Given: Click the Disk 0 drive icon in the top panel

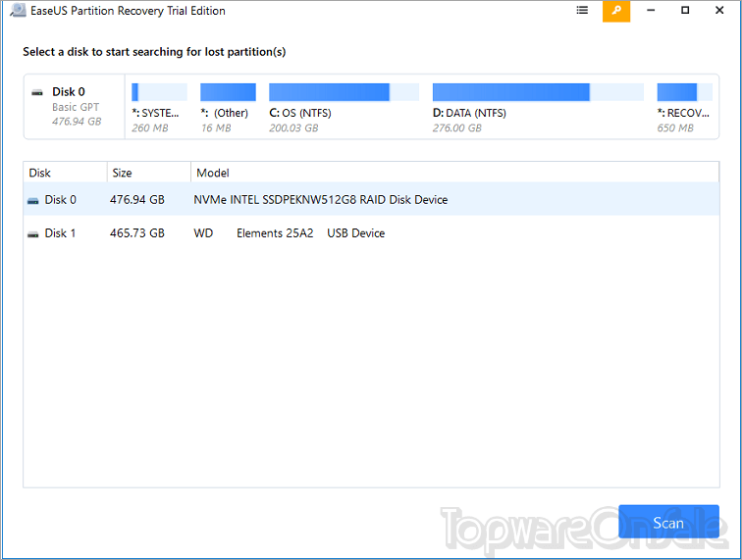Looking at the screenshot, I should [37, 92].
